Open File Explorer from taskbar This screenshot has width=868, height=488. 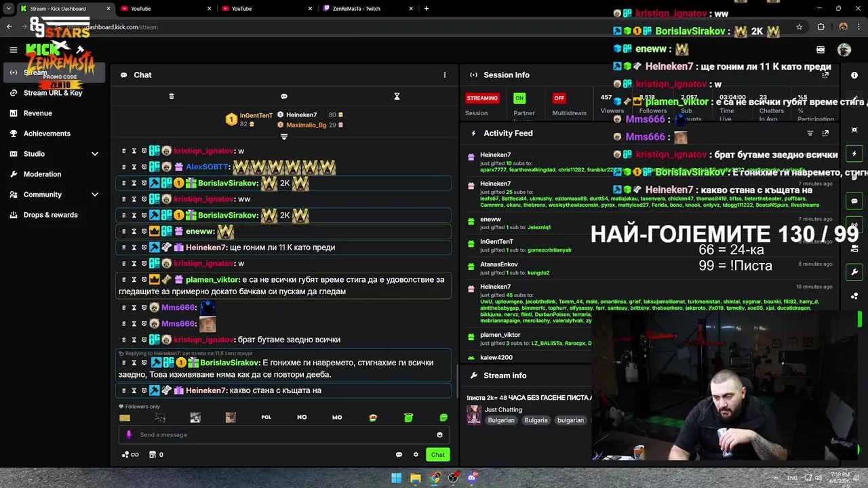pos(415,478)
